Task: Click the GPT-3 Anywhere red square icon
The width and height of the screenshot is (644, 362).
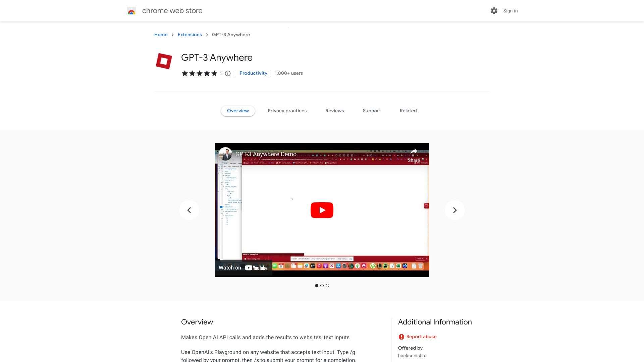Action: (x=164, y=61)
